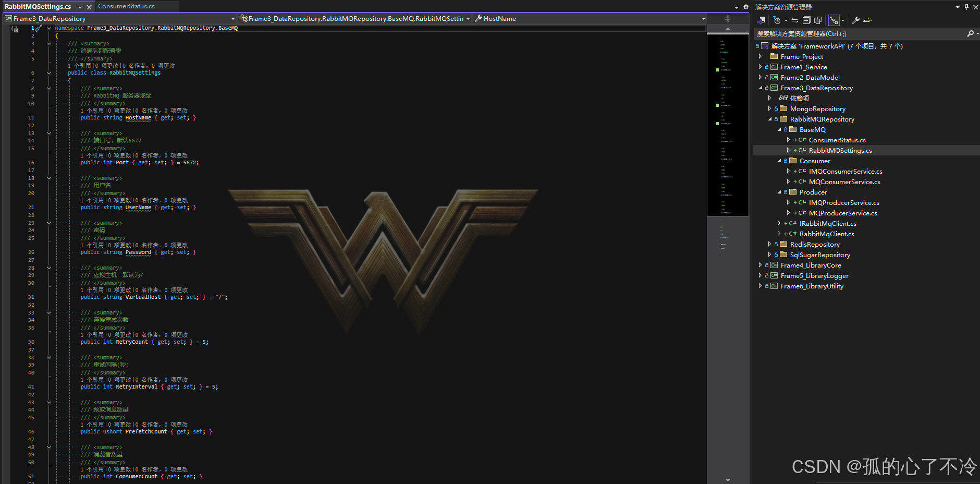Click the Consumer folder icon
This screenshot has height=484, width=980.
tap(793, 161)
